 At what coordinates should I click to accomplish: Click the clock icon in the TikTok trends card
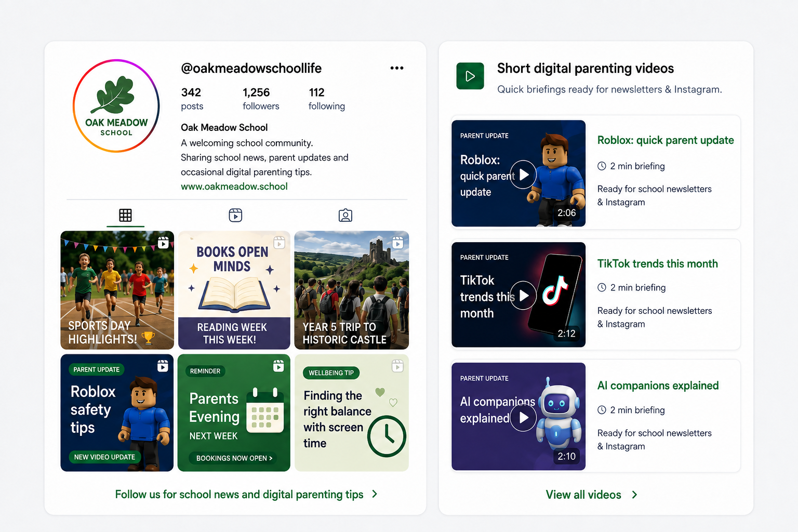pyautogui.click(x=602, y=288)
